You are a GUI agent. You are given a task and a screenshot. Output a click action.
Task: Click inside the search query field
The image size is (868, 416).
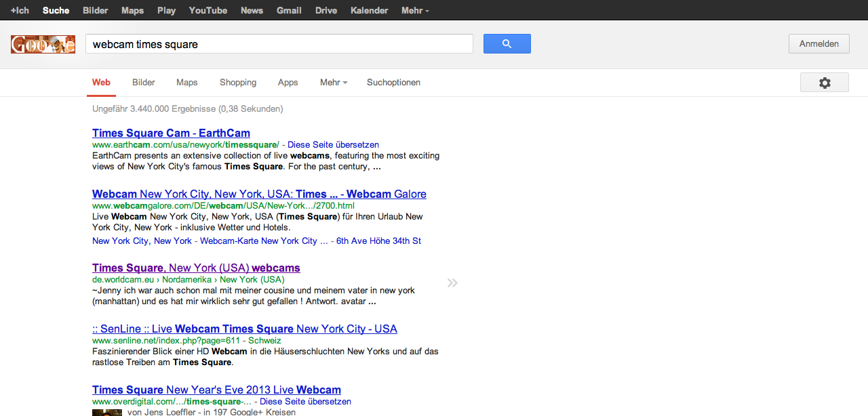pyautogui.click(x=279, y=44)
